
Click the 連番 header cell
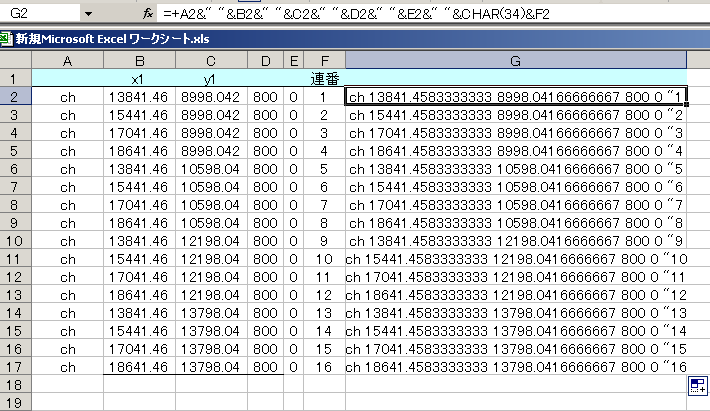click(x=324, y=78)
